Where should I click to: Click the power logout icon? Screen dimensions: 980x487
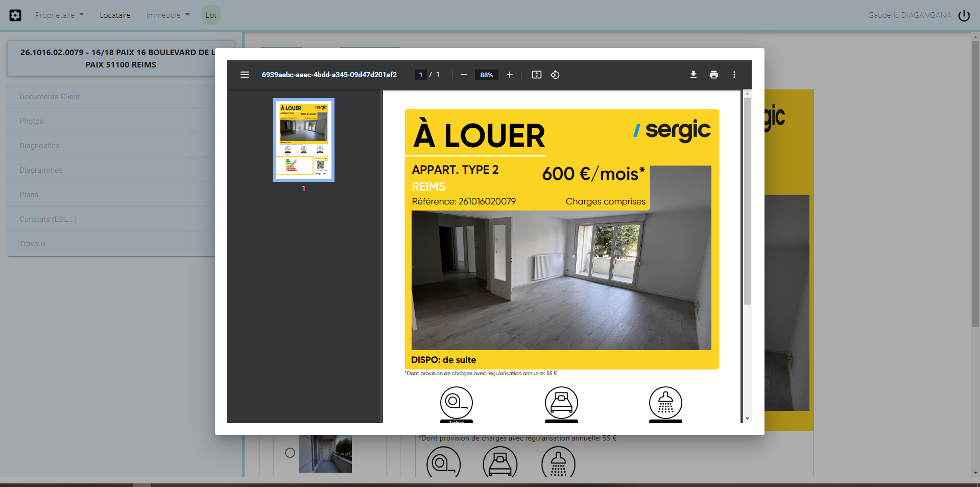[x=964, y=15]
